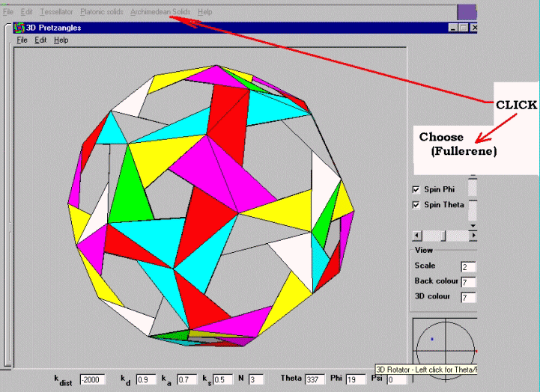Open the Platonic solids menu

[102, 12]
